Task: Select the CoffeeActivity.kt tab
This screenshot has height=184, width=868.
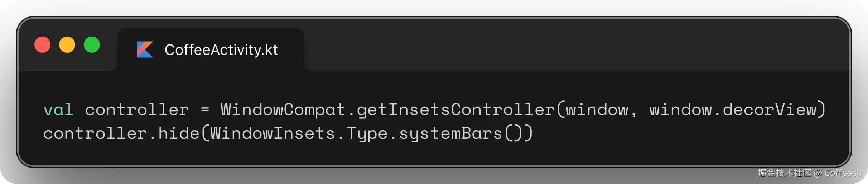Action: pos(221,50)
